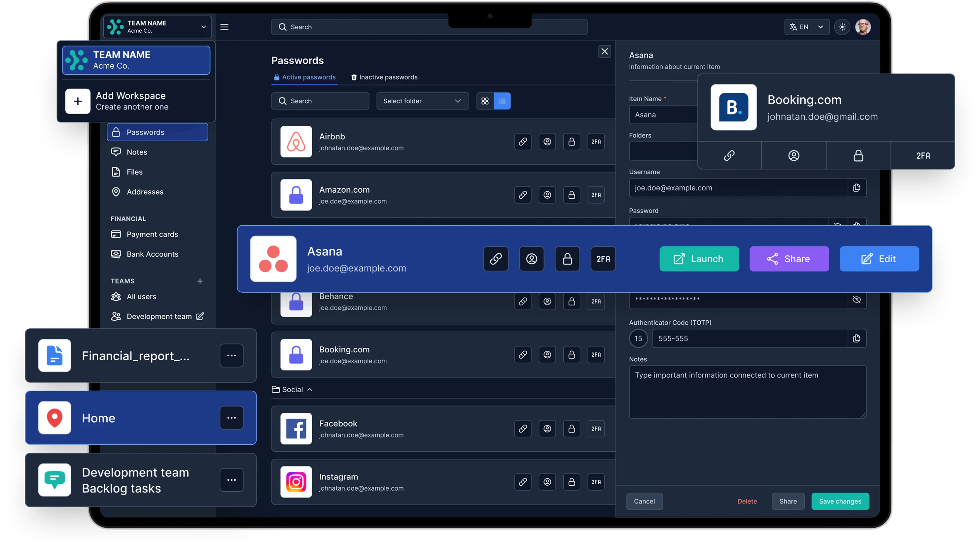The width and height of the screenshot is (980, 549).
Task: Copy 2FA code in Instagram row
Action: pyautogui.click(x=596, y=482)
